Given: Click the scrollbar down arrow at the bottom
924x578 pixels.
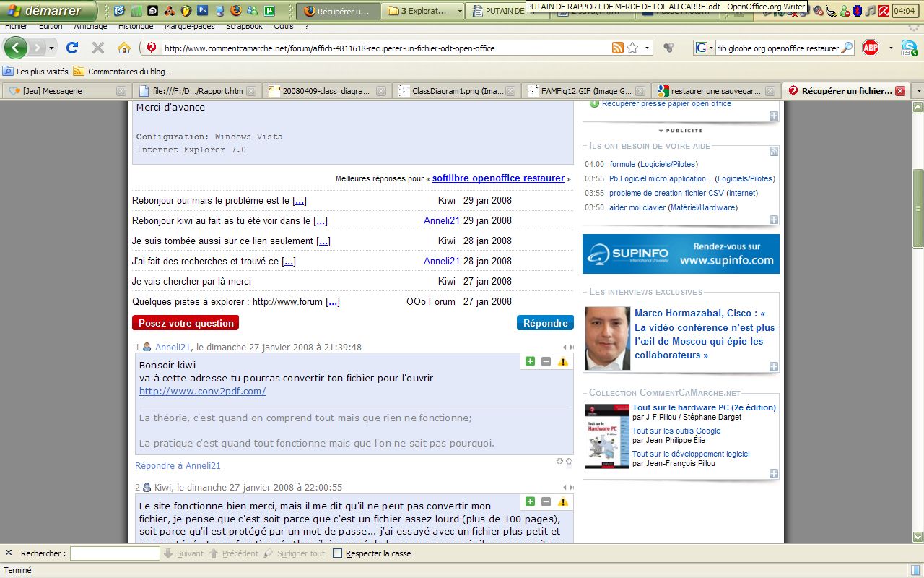Looking at the screenshot, I should tap(918, 538).
